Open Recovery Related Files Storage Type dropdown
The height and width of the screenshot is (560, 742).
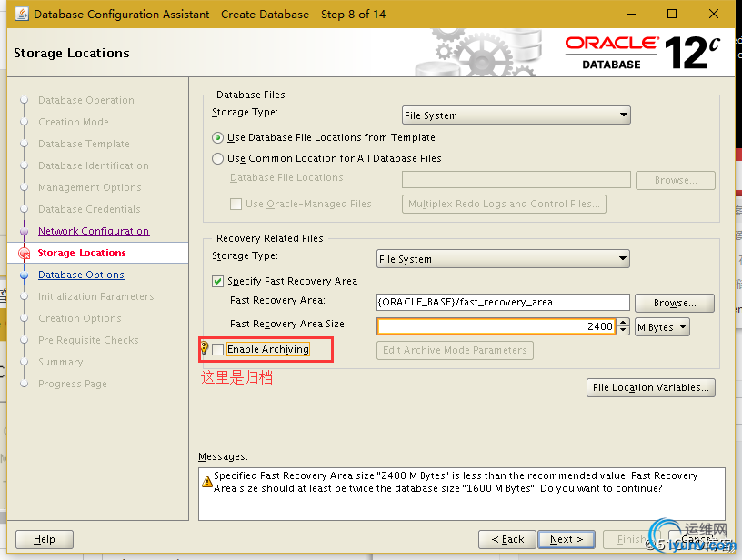[503, 259]
